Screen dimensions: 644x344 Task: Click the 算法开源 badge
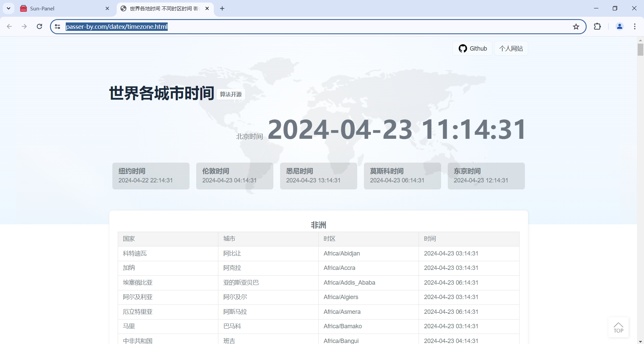231,94
